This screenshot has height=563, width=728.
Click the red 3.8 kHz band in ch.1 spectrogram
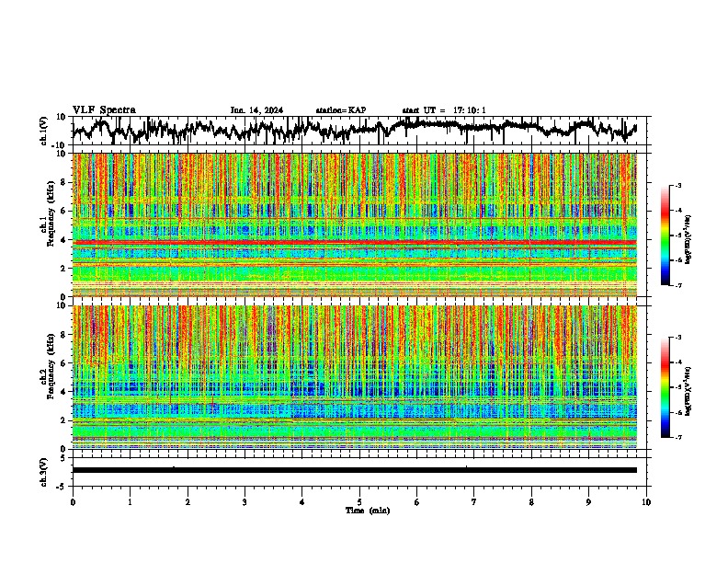[354, 243]
